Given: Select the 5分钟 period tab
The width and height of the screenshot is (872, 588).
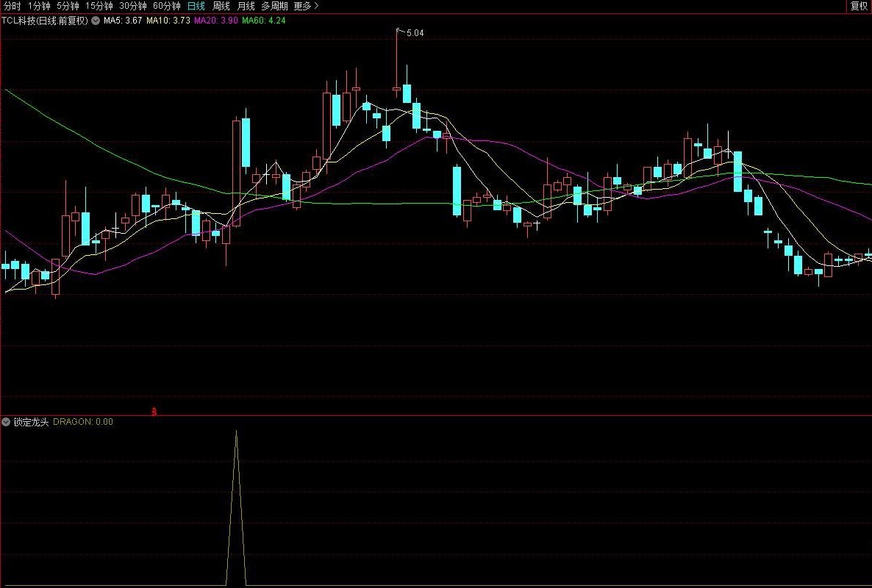Looking at the screenshot, I should click(68, 6).
